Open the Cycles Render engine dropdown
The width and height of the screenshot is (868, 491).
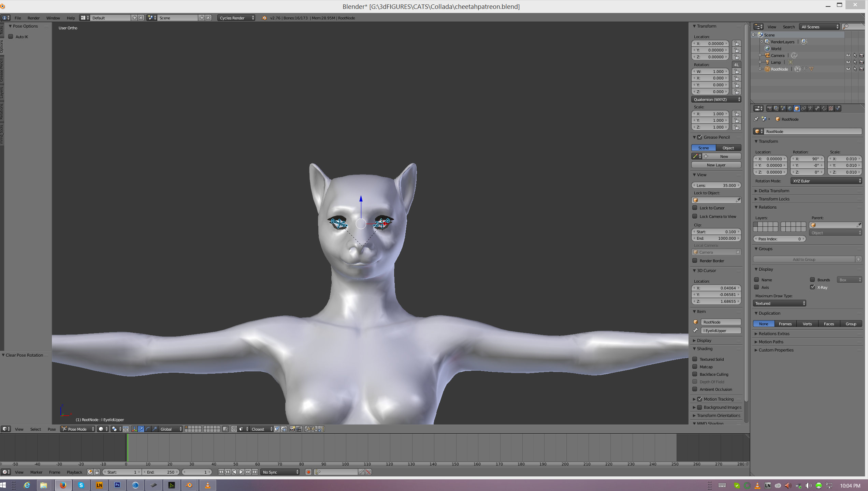pos(236,18)
